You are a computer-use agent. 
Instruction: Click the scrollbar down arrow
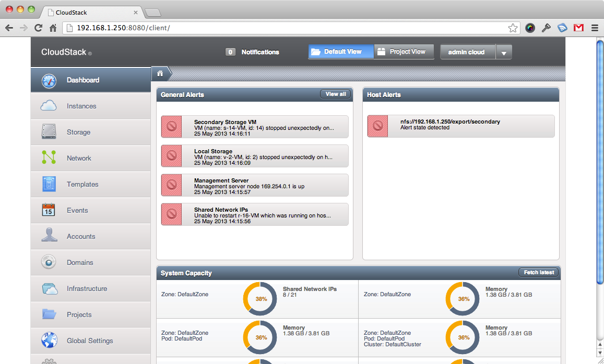(x=600, y=353)
